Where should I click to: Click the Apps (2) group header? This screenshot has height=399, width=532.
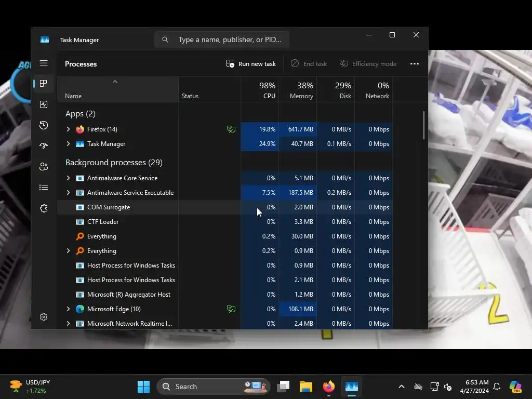[x=81, y=114]
